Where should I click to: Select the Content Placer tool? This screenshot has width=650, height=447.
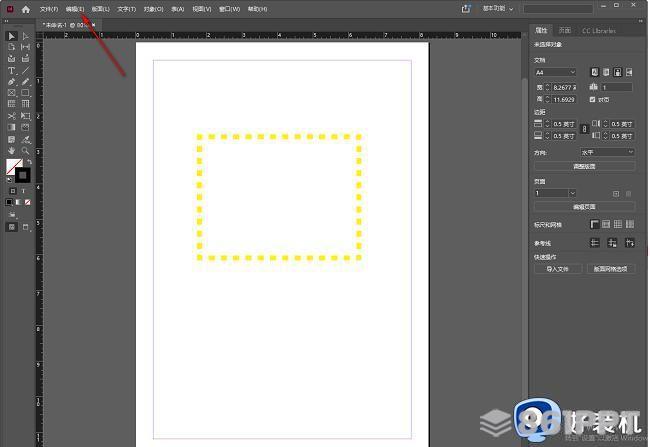[26, 58]
